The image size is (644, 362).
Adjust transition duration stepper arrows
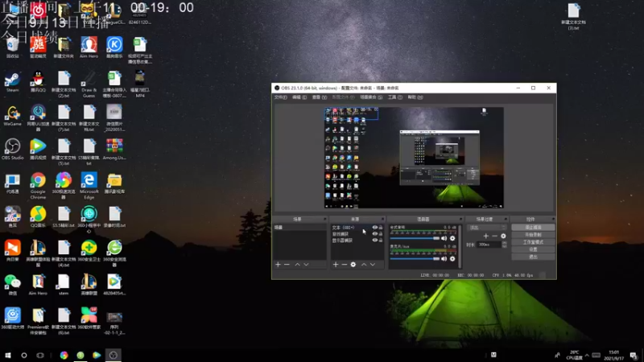[505, 245]
